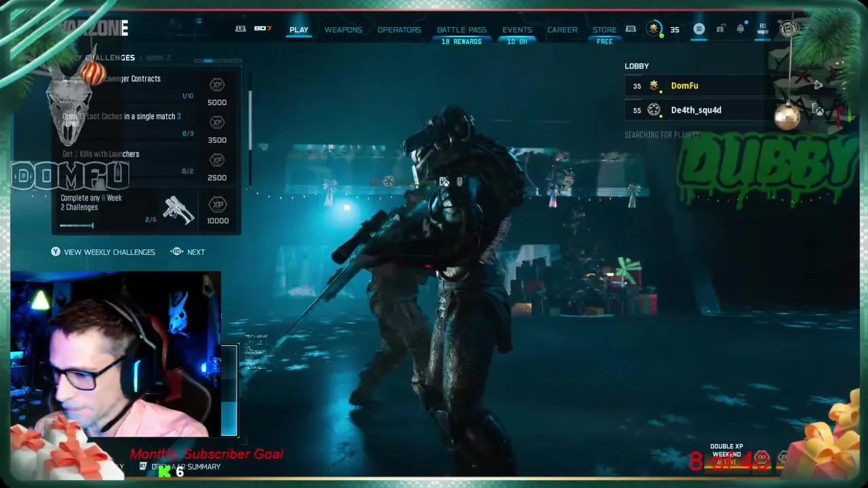Click the 10 OH timer under Events

click(517, 42)
